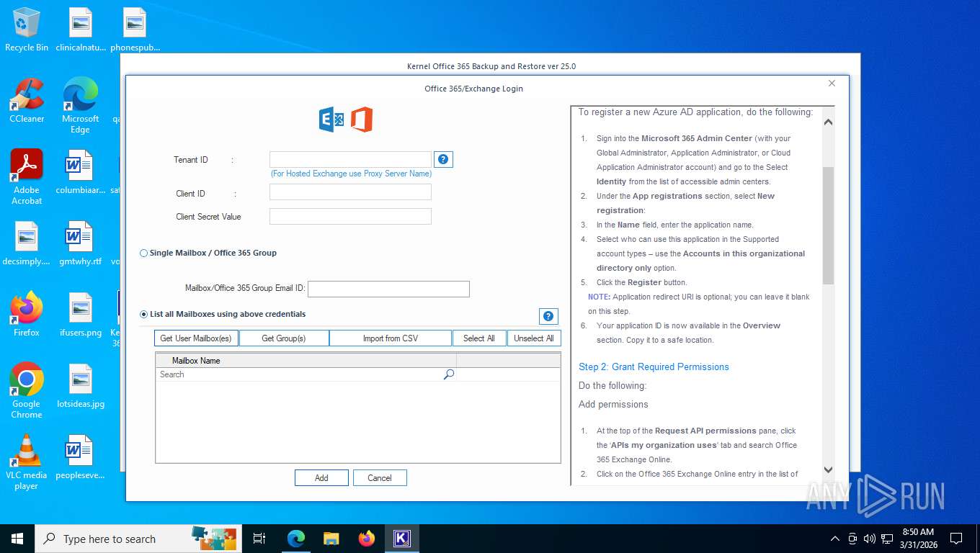This screenshot has width=980, height=553.
Task: Click the network icon in system tray
Action: [887, 539]
